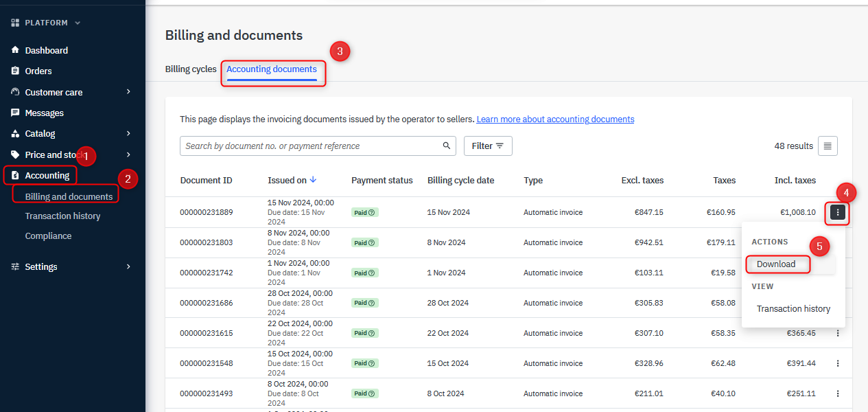Open Messages in the sidebar
This screenshot has height=412, width=868.
(x=45, y=113)
